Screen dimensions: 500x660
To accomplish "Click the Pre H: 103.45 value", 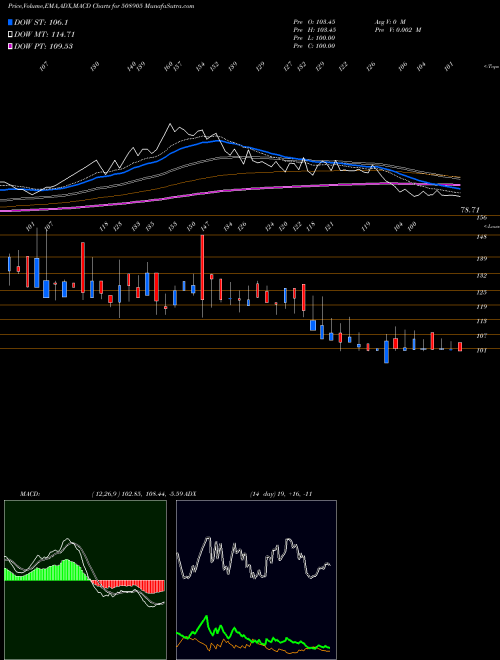I will 314,30.
